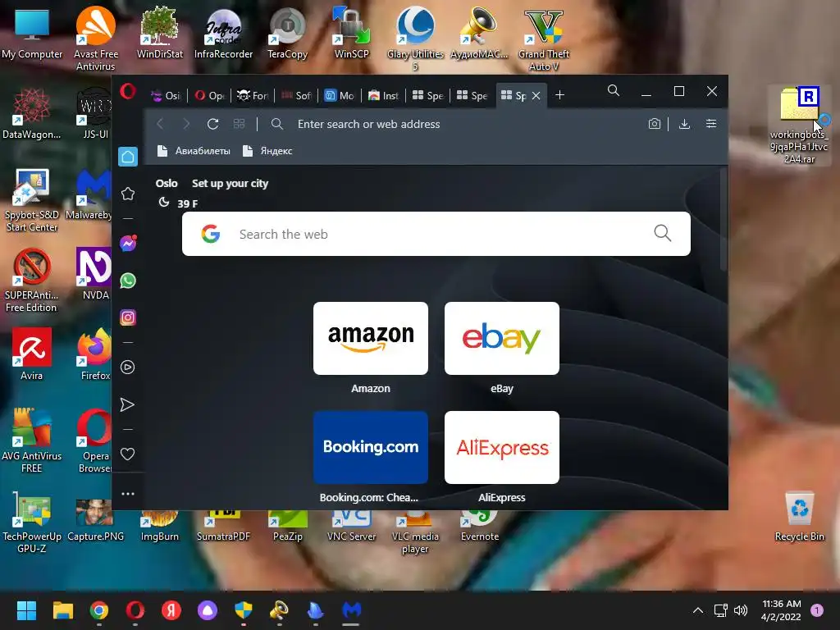Open Instagram in Opera sidebar
This screenshot has width=840, height=630.
[127, 317]
